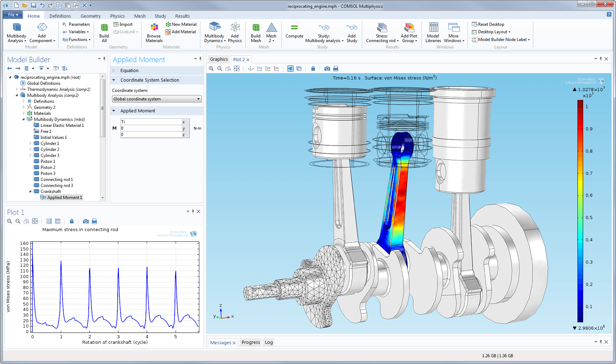Viewport: 616px width, 364px height.
Task: Click the Parameters button
Action: 76,24
